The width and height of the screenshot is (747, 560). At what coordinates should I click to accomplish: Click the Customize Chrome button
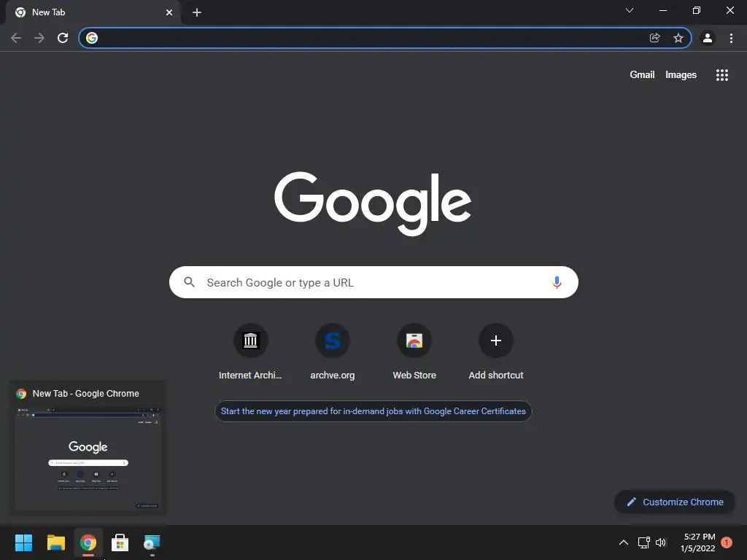coord(675,502)
